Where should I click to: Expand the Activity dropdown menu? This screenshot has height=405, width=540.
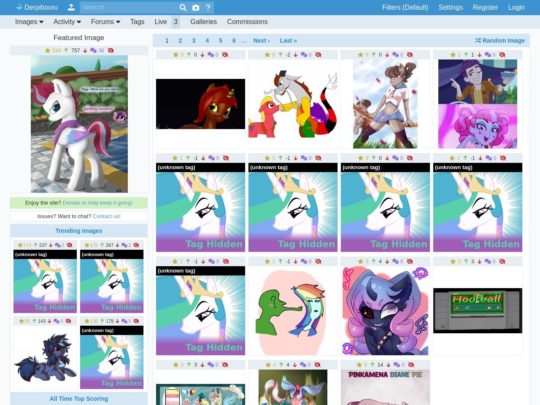coord(67,22)
